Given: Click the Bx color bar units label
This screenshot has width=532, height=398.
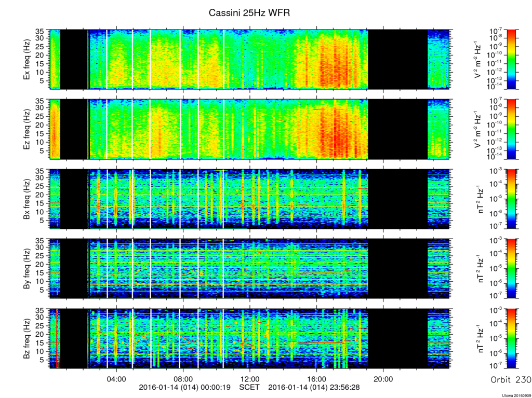Looking at the screenshot, I should point(481,199).
